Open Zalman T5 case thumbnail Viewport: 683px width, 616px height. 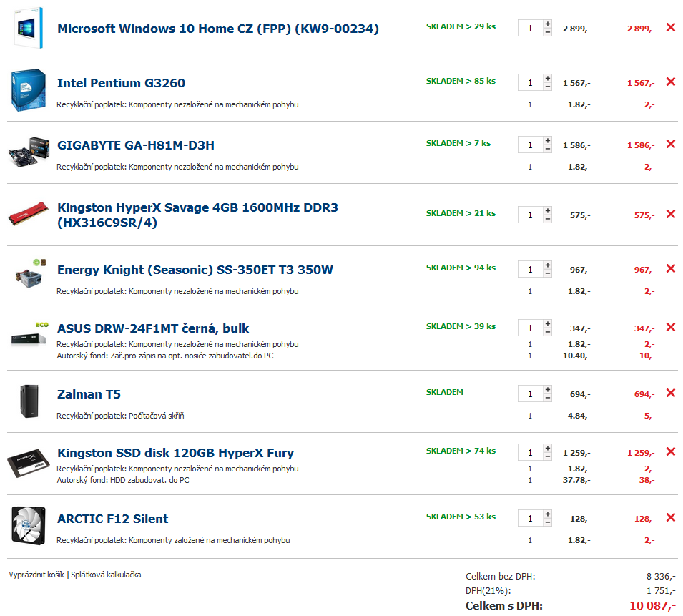29,401
